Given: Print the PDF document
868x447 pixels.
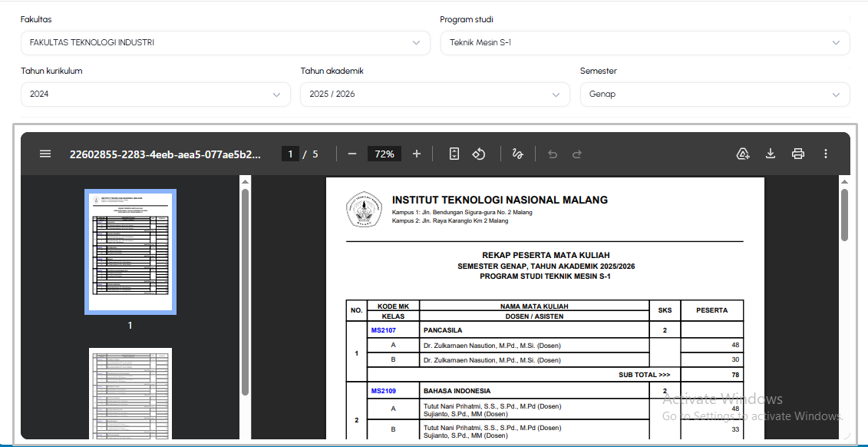Looking at the screenshot, I should pyautogui.click(x=797, y=154).
